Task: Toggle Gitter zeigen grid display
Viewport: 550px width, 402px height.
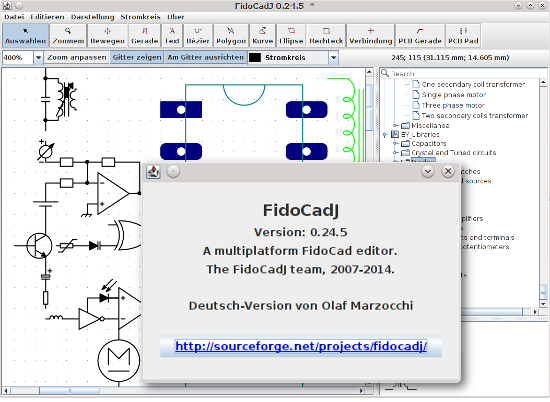Action: pyautogui.click(x=137, y=58)
